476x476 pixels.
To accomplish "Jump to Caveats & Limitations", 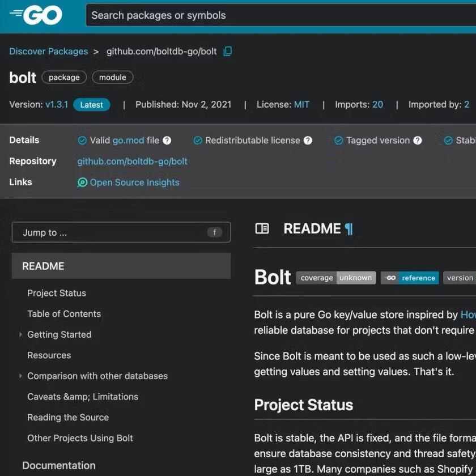I will tap(83, 397).
